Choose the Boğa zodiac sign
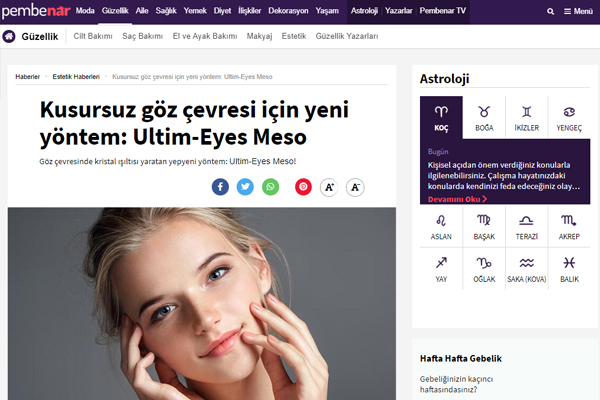The image size is (600, 400). pos(484,117)
